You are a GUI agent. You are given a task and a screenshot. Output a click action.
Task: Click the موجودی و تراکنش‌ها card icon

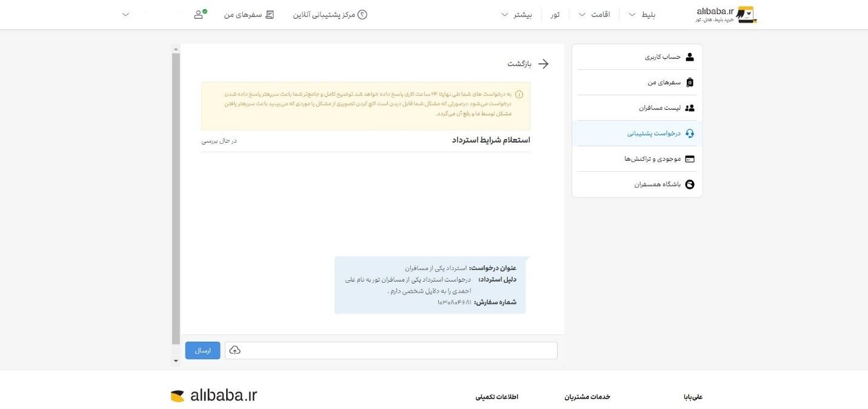point(690,159)
